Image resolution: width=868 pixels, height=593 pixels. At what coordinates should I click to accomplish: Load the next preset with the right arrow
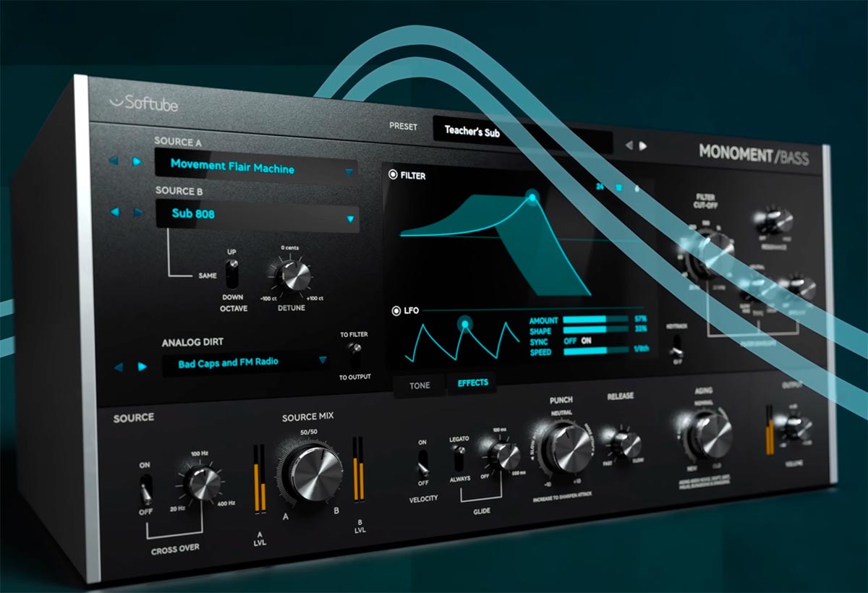tap(643, 145)
